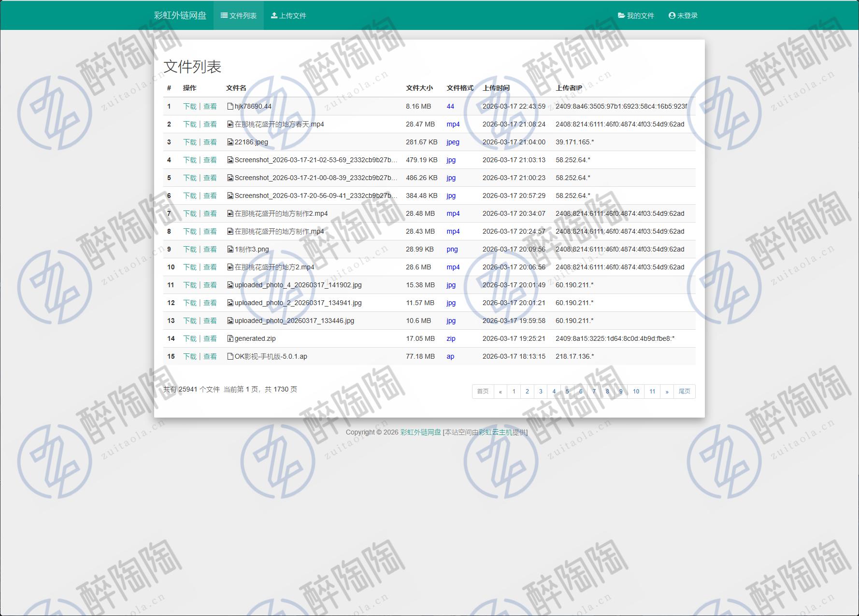Filter by zip format link in row 14
The image size is (859, 616).
[x=451, y=338]
